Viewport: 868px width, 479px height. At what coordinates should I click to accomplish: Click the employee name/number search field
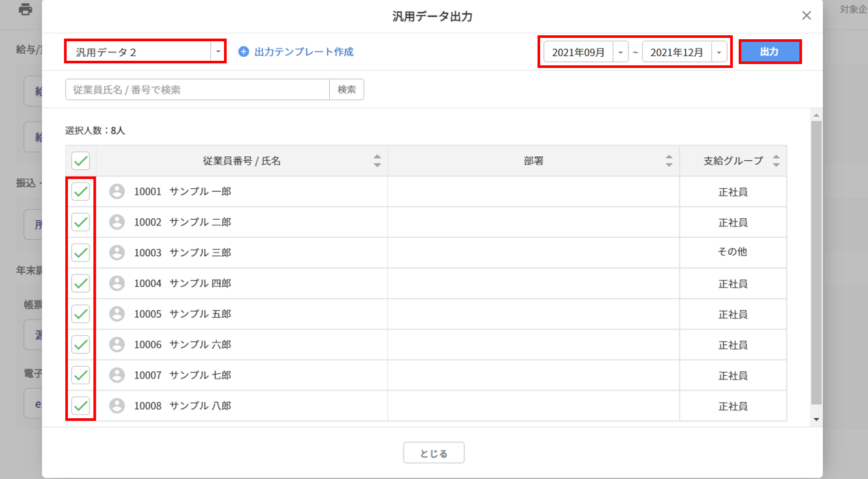click(x=197, y=90)
